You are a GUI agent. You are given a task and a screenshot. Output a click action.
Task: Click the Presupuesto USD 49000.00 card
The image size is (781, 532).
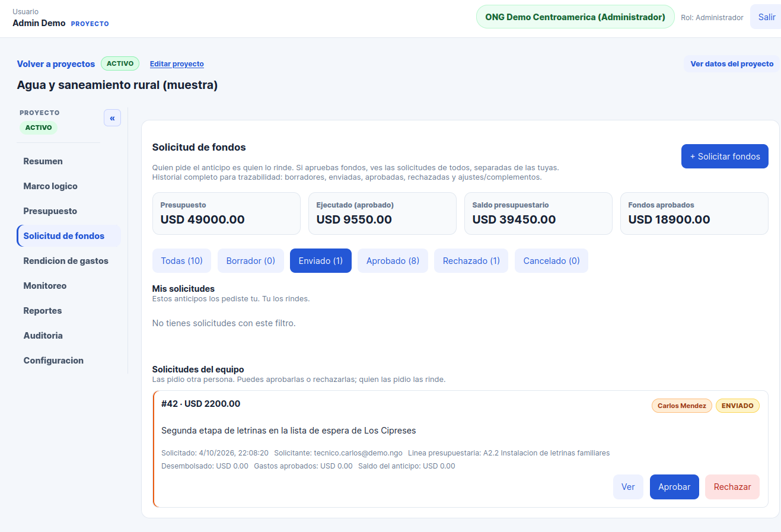click(x=227, y=214)
